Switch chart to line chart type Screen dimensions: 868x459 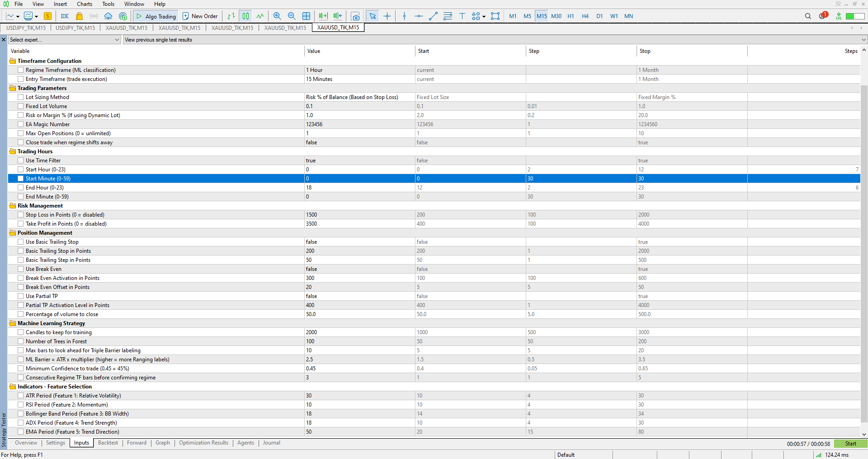click(260, 16)
